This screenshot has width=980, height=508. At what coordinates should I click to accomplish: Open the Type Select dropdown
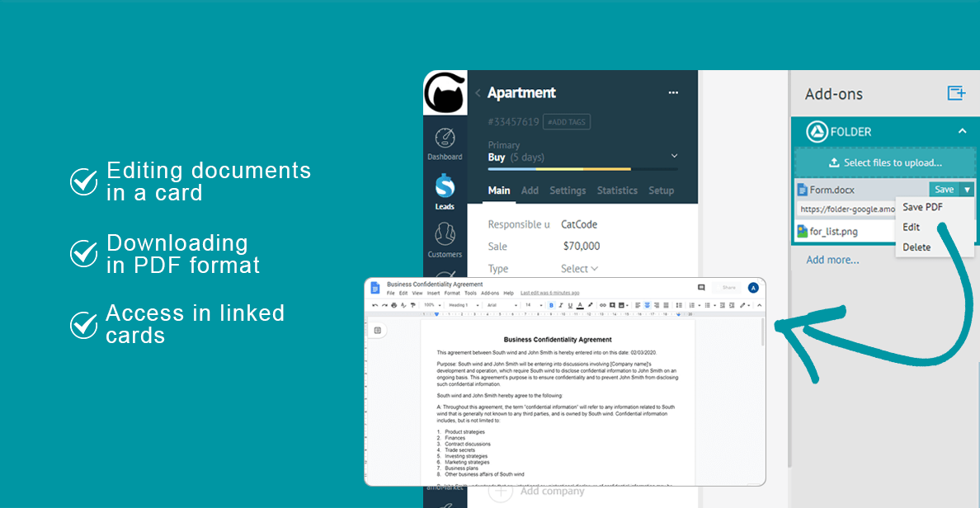579,269
